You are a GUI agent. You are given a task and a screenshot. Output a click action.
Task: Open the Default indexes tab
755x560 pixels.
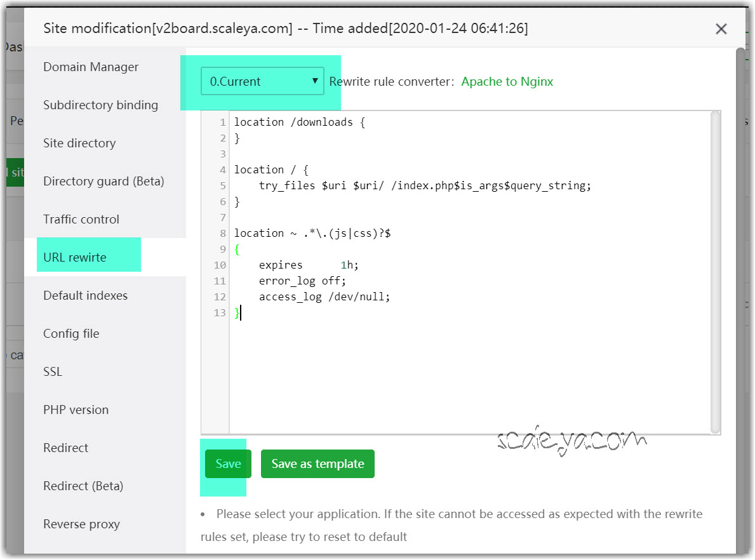click(85, 295)
